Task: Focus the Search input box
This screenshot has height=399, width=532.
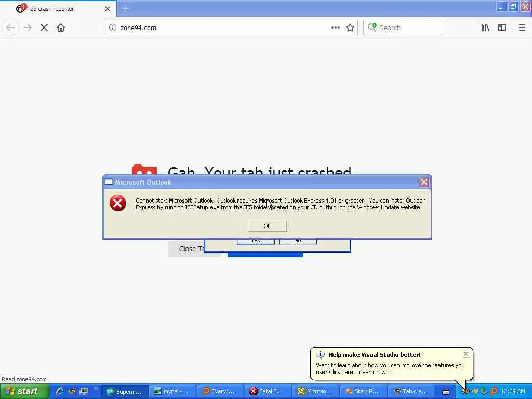Action: point(403,28)
